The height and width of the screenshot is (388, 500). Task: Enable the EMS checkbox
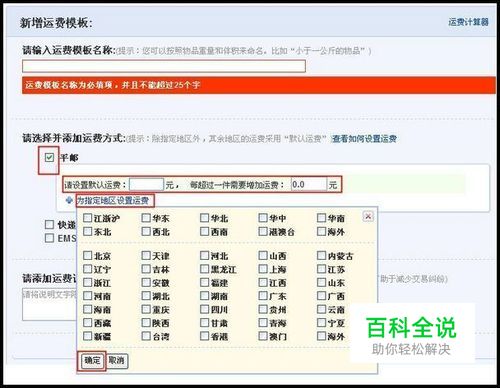(x=49, y=238)
